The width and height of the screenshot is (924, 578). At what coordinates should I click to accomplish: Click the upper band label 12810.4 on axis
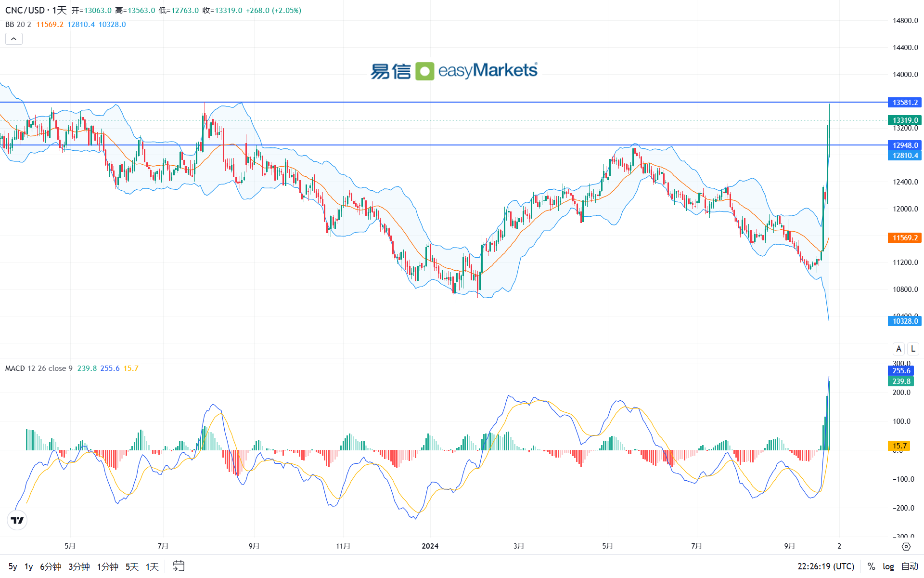pos(905,155)
